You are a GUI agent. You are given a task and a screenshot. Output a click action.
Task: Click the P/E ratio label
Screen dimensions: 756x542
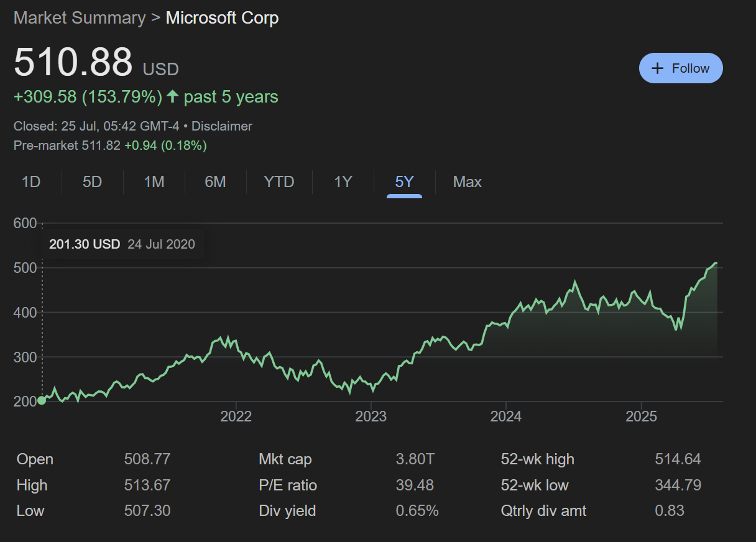click(288, 485)
